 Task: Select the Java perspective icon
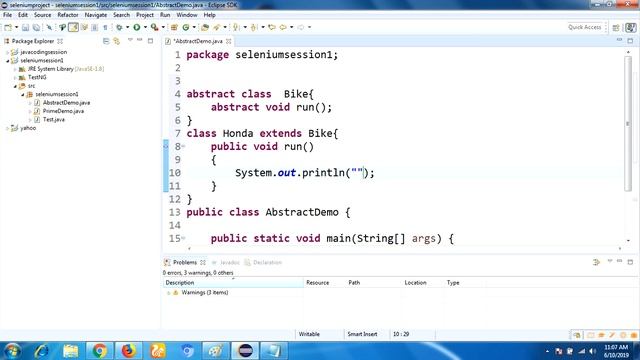click(x=631, y=27)
